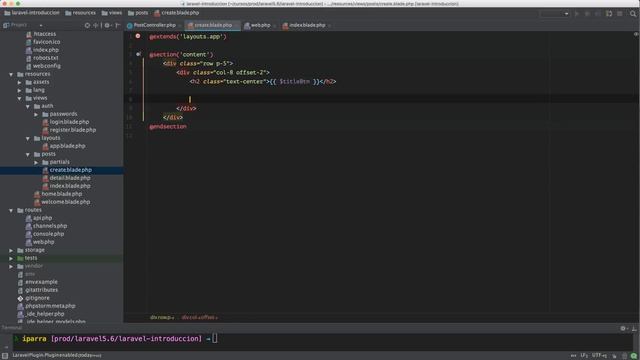Select web.config file in tree

[43, 66]
